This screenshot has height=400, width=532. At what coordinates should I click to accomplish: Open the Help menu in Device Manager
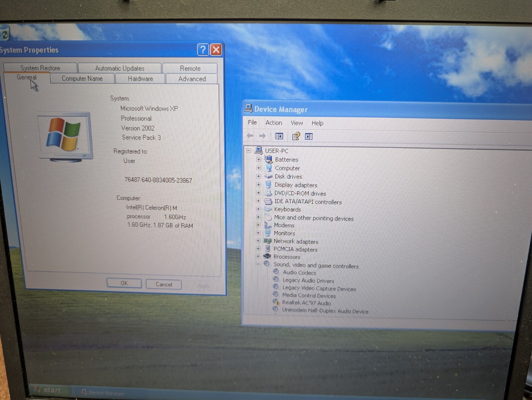[318, 123]
